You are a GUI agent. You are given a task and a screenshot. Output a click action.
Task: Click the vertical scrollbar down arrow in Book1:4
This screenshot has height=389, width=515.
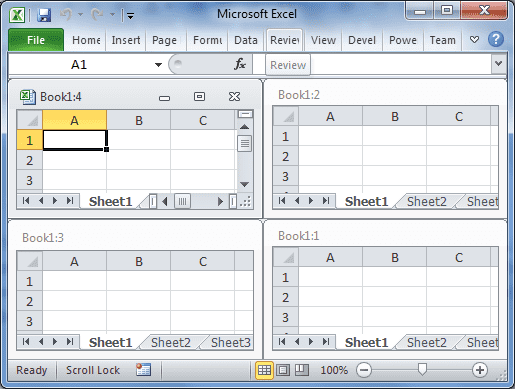click(x=245, y=184)
